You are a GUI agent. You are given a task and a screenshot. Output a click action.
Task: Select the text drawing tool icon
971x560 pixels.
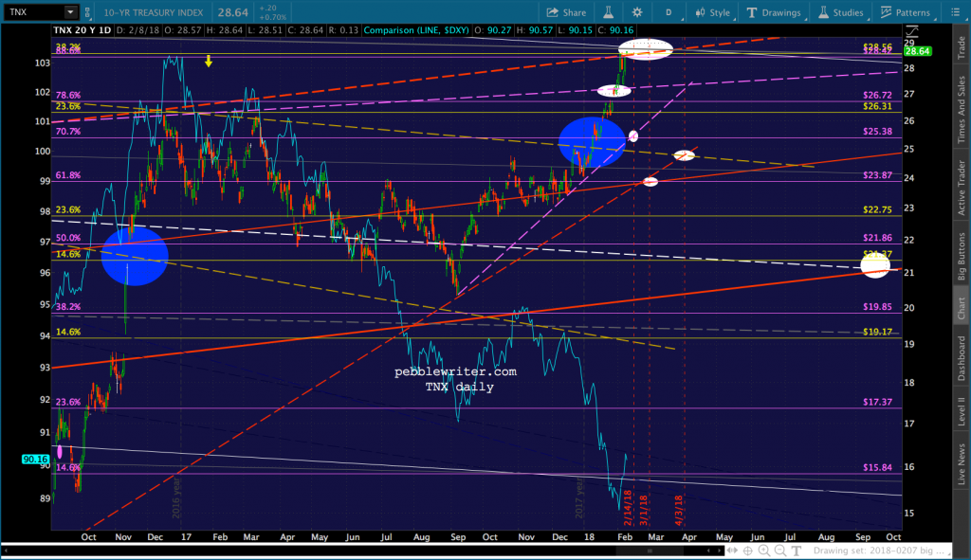[797, 551]
